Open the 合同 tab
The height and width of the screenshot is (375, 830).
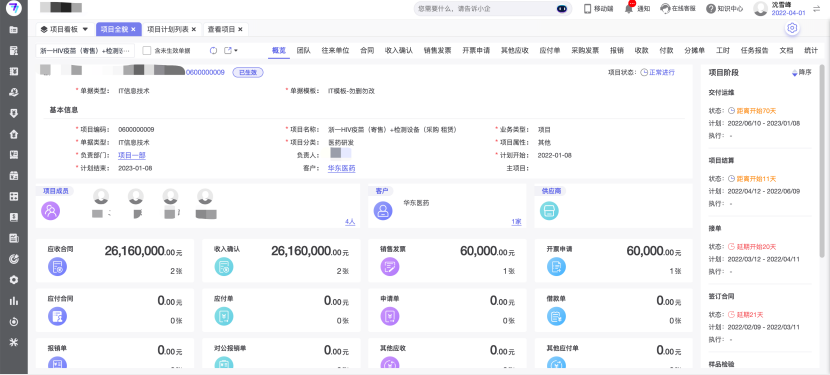(x=367, y=50)
